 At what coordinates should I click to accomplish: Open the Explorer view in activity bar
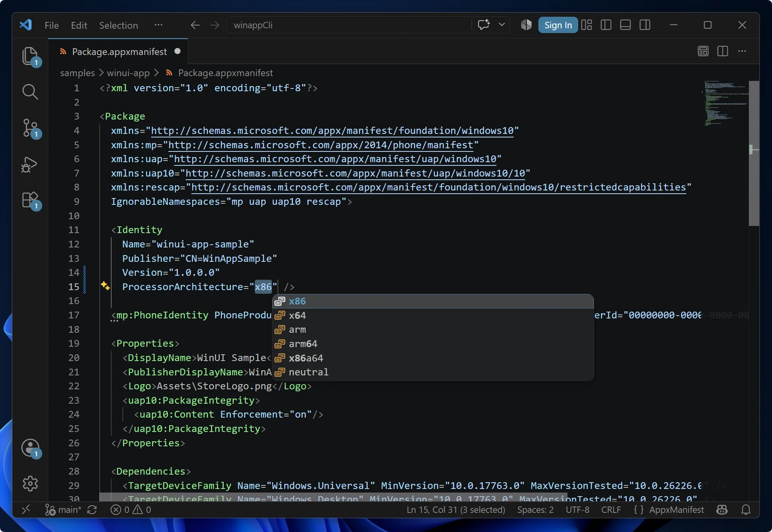tap(30, 56)
